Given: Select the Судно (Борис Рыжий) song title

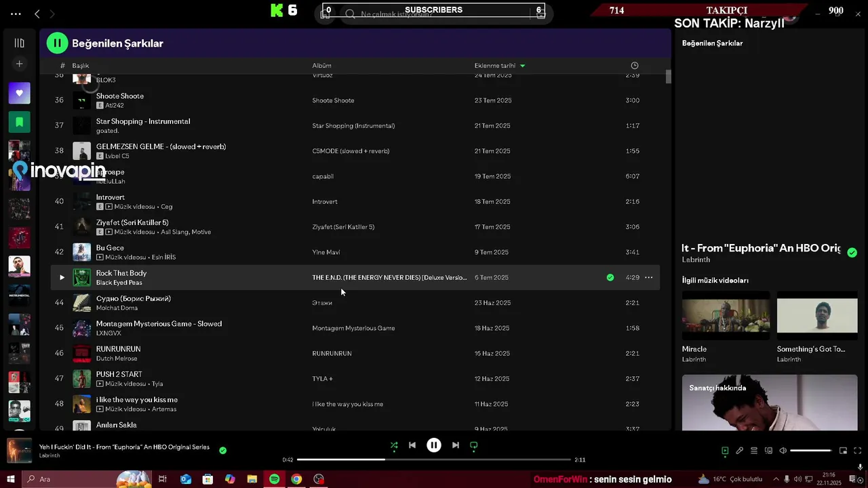Looking at the screenshot, I should coord(134,298).
